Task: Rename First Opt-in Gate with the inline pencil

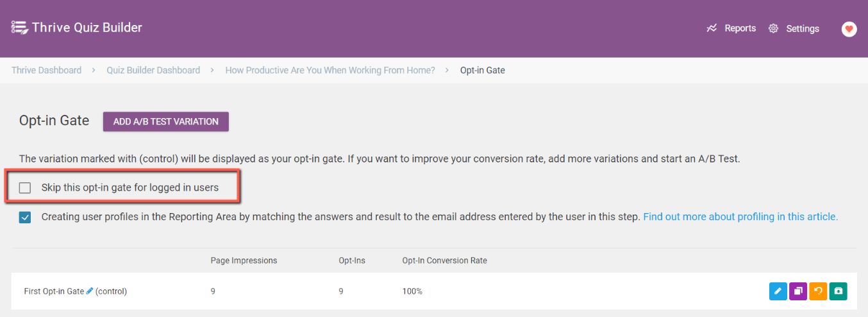Action: point(90,291)
